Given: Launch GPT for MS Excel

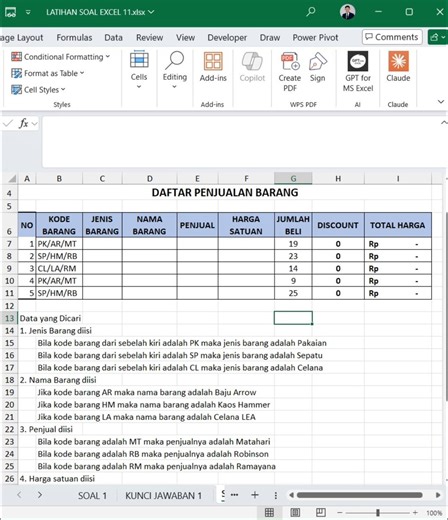Looking at the screenshot, I should 358,72.
